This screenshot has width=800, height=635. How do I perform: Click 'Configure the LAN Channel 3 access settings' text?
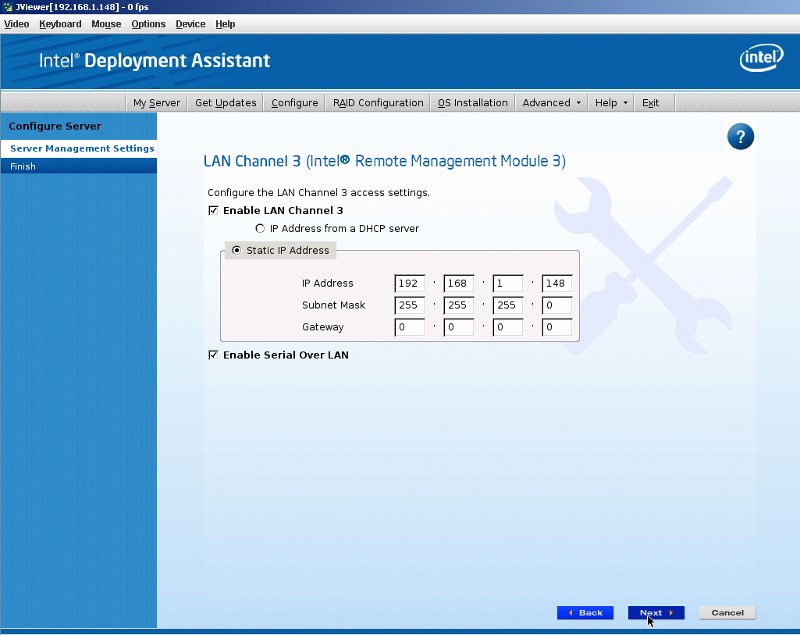318,192
